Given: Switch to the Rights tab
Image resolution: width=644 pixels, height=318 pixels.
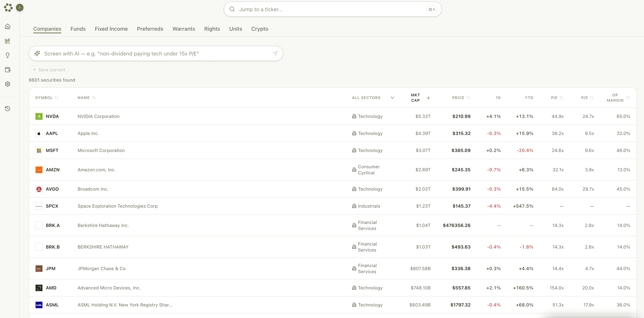Looking at the screenshot, I should click(x=212, y=29).
